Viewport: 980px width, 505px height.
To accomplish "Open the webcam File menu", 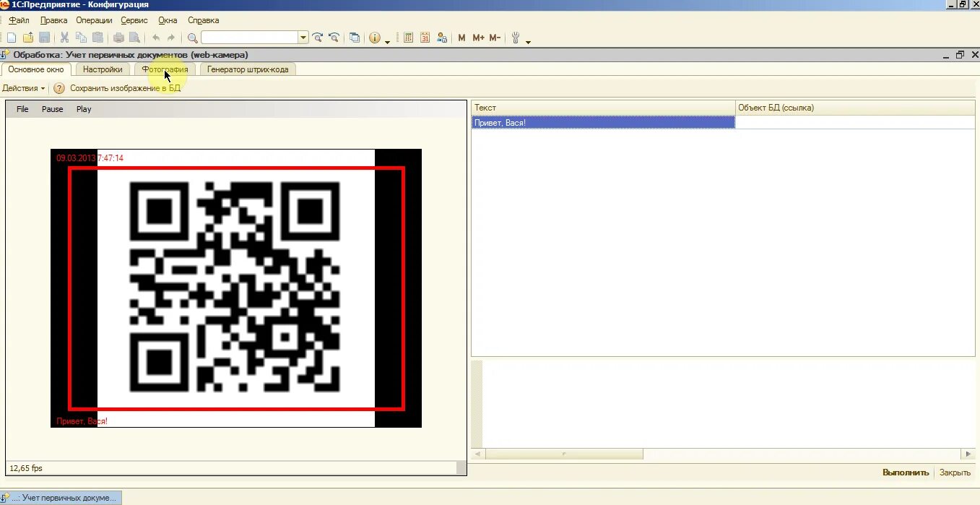I will (x=22, y=109).
